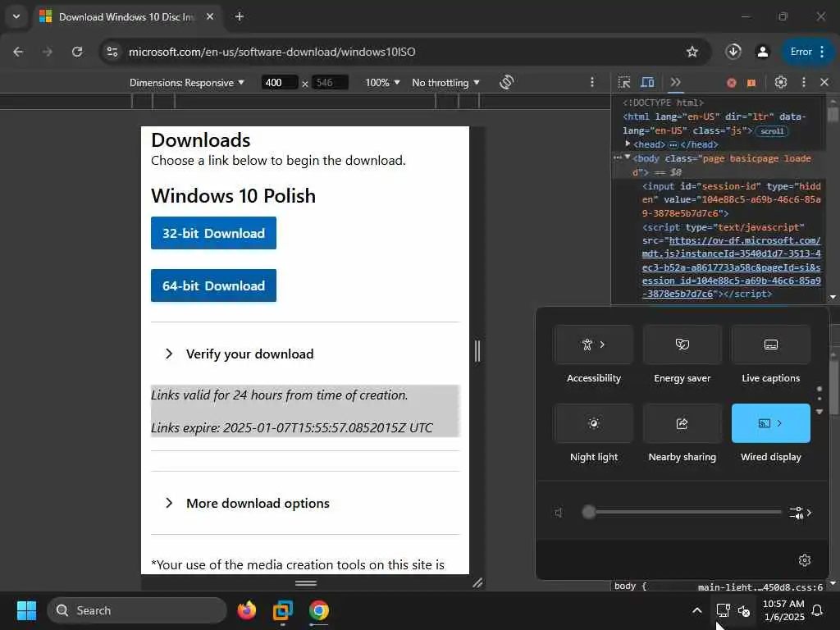Expand Verify your download section
Viewport: 840px width, 630px height.
pyautogui.click(x=249, y=354)
